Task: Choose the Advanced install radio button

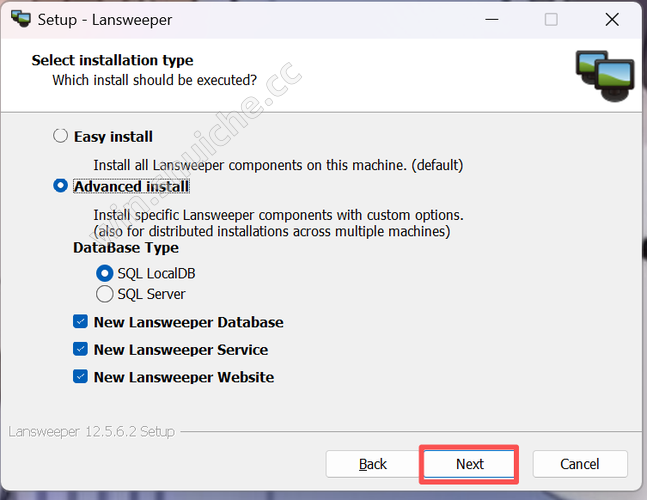Action: pyautogui.click(x=61, y=186)
